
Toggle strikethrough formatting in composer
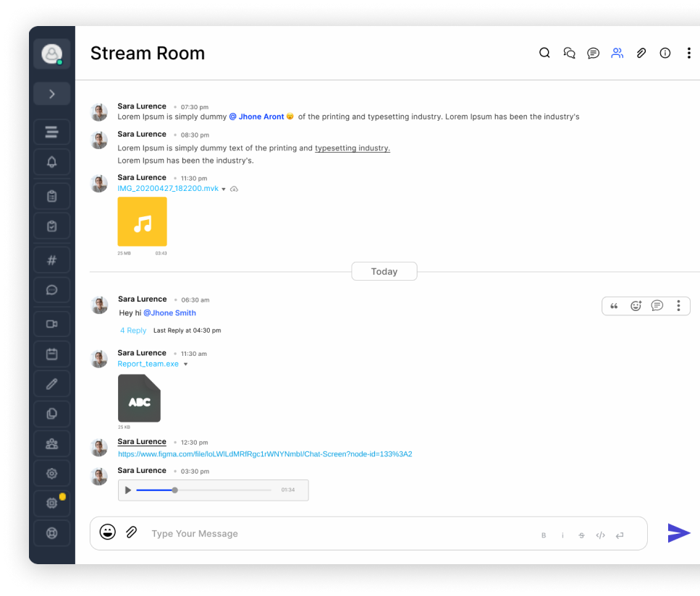[x=581, y=535]
